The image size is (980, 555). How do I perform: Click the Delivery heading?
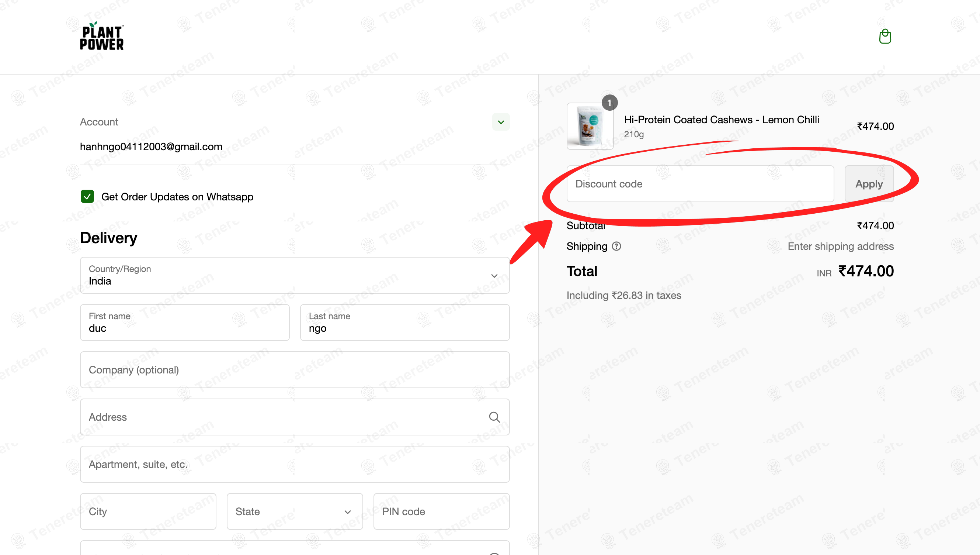point(108,238)
